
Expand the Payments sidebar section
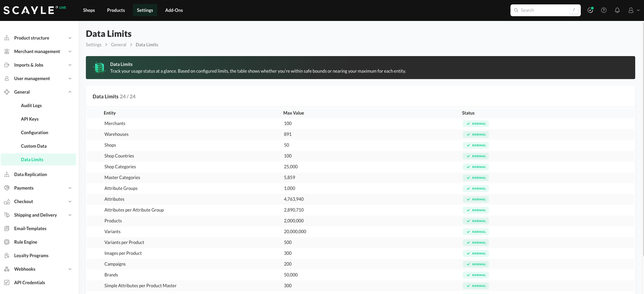pyautogui.click(x=70, y=188)
